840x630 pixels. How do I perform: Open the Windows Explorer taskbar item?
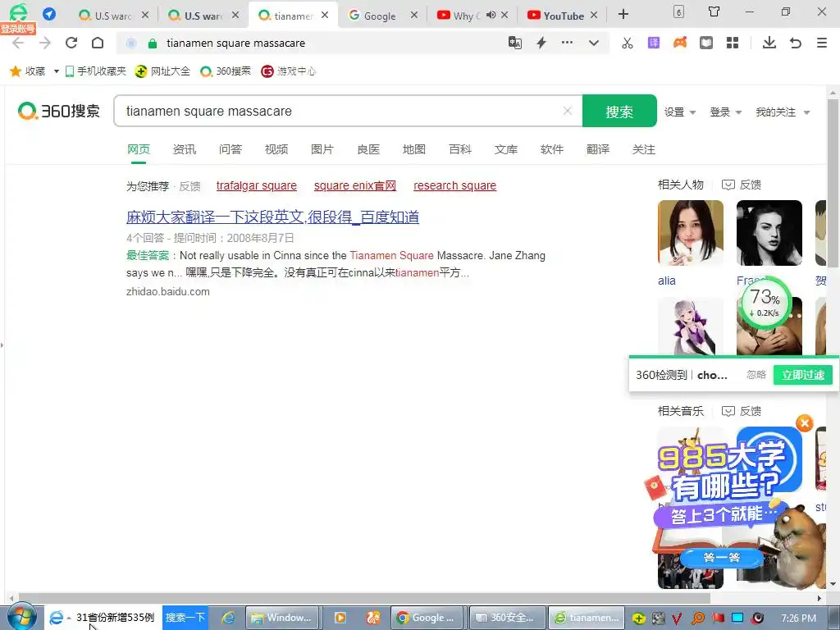click(282, 618)
